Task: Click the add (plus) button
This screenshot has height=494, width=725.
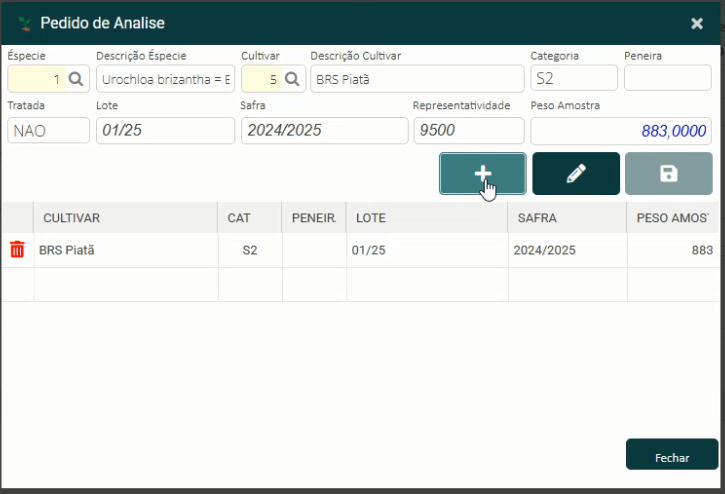Action: coord(482,173)
